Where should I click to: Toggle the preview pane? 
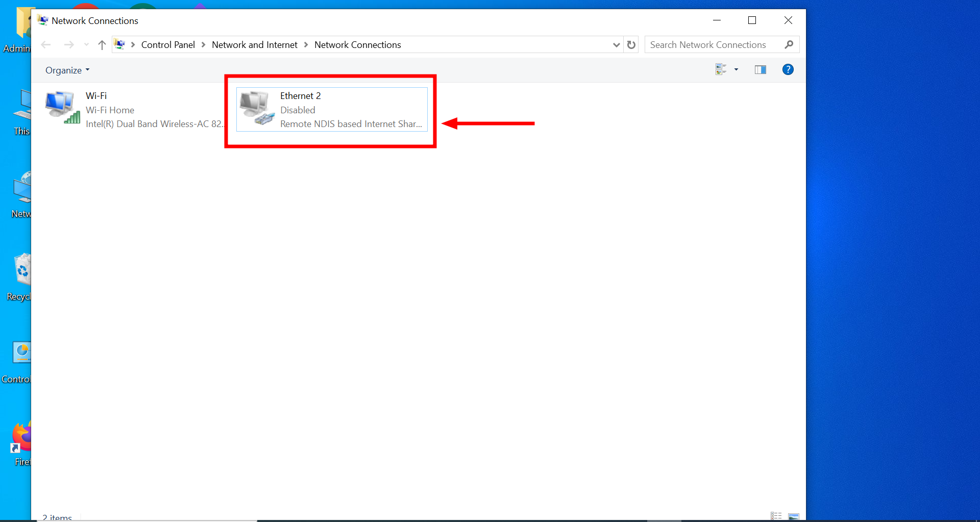coord(760,69)
